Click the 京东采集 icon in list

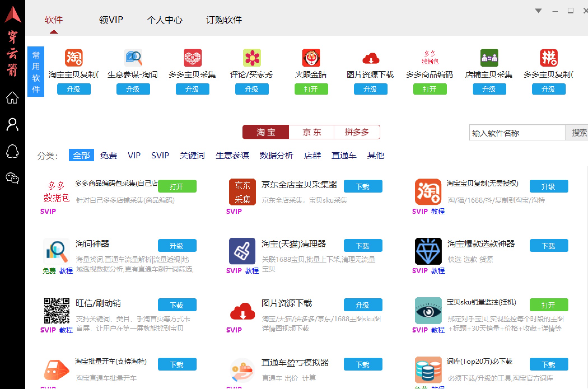[242, 192]
